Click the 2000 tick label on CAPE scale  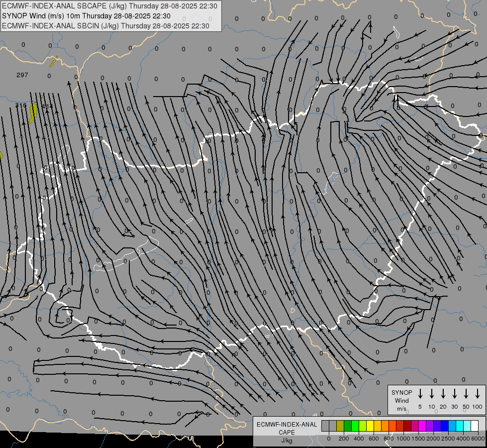433,439
